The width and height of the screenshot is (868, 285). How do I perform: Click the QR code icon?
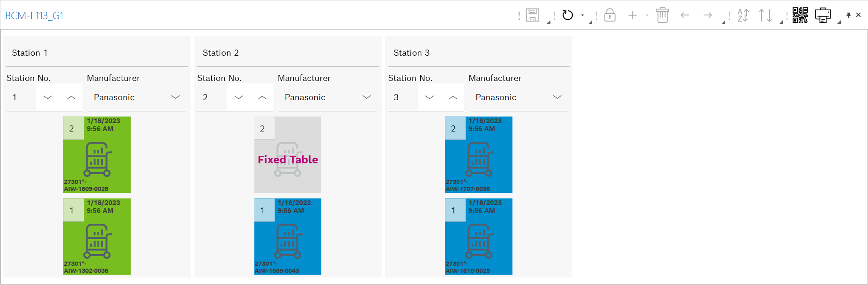[x=800, y=15]
